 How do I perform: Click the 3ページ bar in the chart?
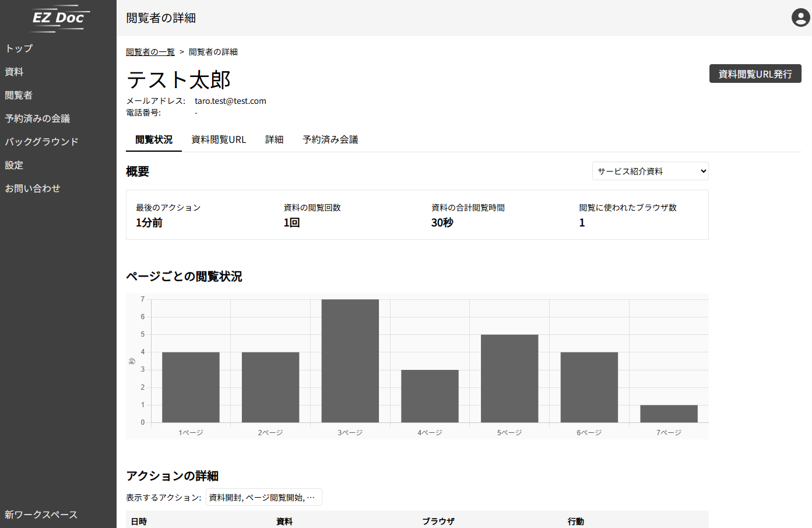350,361
